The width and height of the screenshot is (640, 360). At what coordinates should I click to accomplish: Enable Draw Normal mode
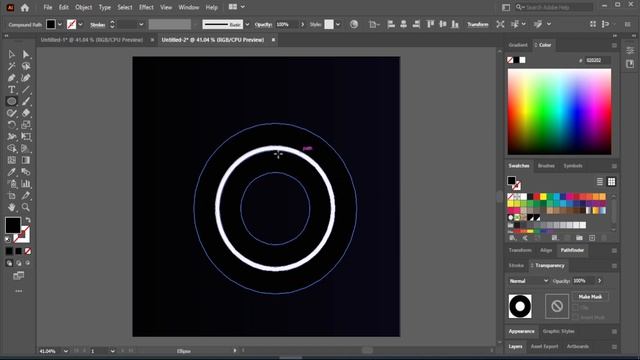(9, 263)
